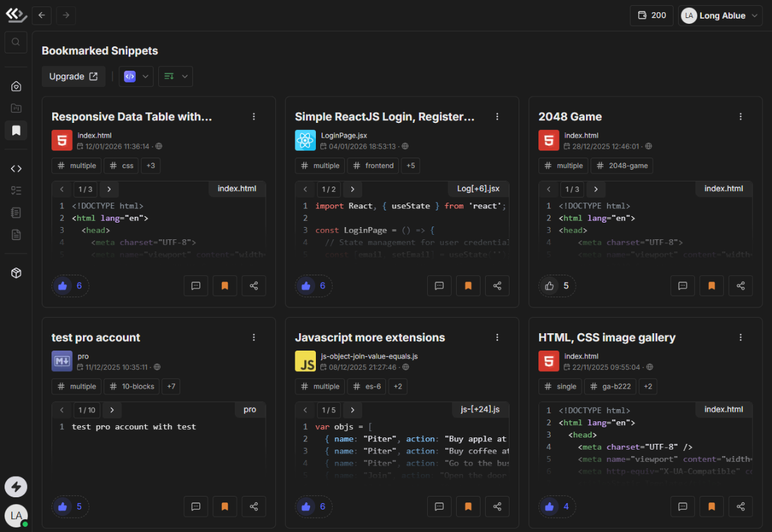Viewport: 772px width, 532px height.
Task: Open three-dot menu for Javascript more extensions
Action: 497,337
